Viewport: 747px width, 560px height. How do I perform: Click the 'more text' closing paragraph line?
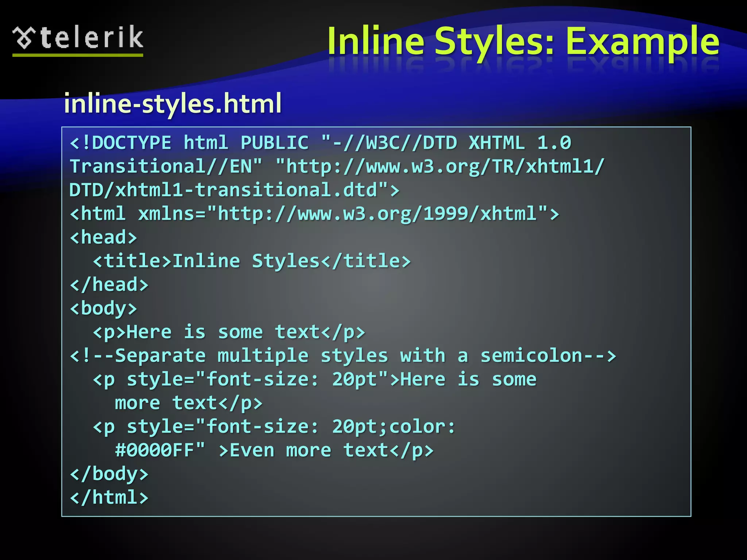pyautogui.click(x=189, y=403)
